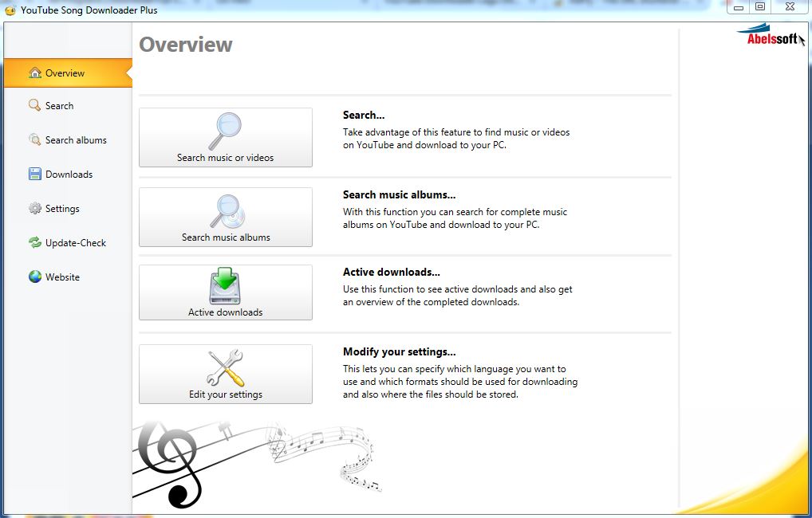Click the Website globe icon in the sidebar
Screen dimensions: 812x518
tap(34, 277)
